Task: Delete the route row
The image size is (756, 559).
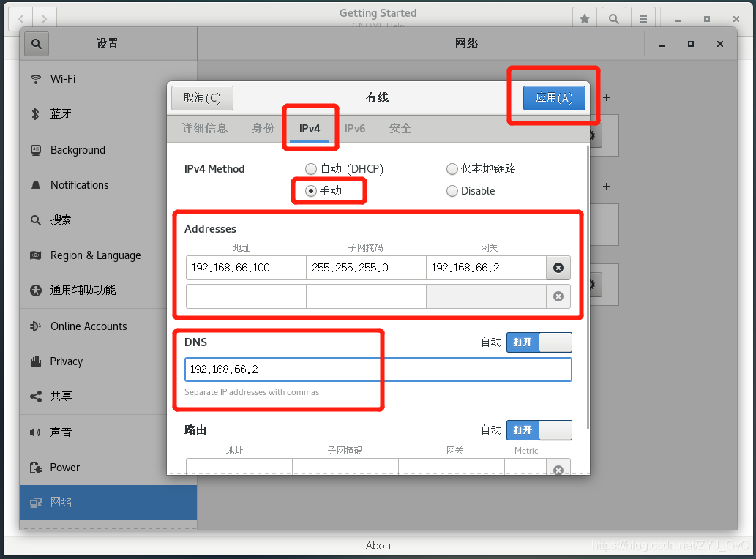Action: tap(558, 468)
